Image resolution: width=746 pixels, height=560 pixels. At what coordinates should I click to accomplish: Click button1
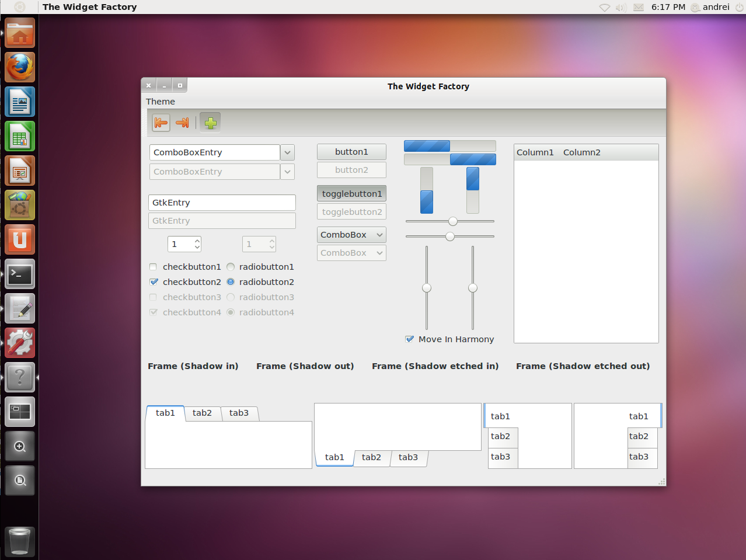pyautogui.click(x=351, y=152)
